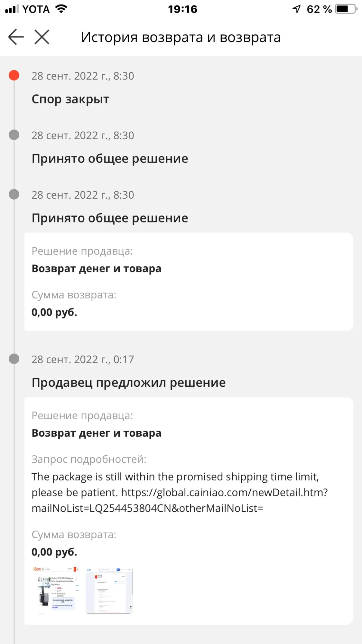Tap the 19:16 clock in status bar
362x644 pixels.
tap(182, 9)
